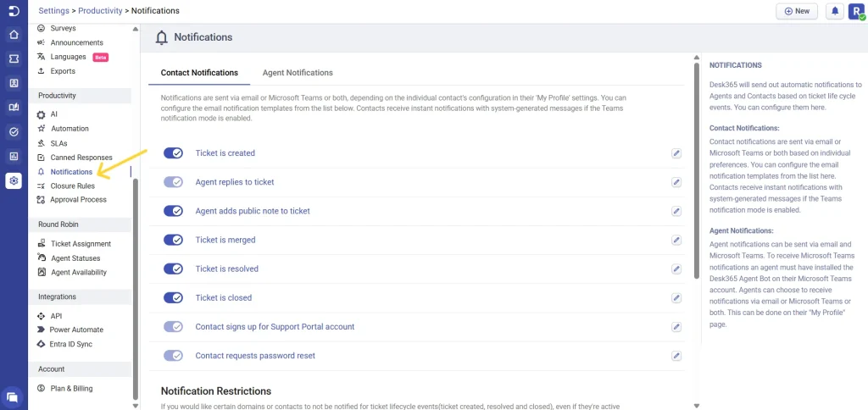Click the notification bell in top bar
The height and width of the screenshot is (410, 868).
[x=835, y=11]
